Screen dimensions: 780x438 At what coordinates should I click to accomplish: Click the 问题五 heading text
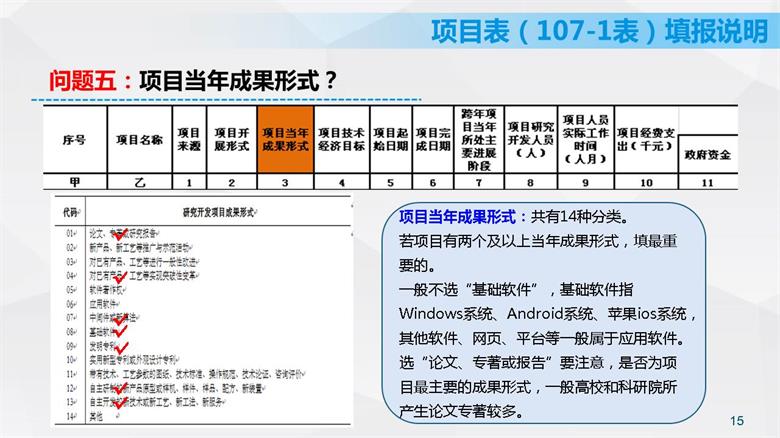83,80
